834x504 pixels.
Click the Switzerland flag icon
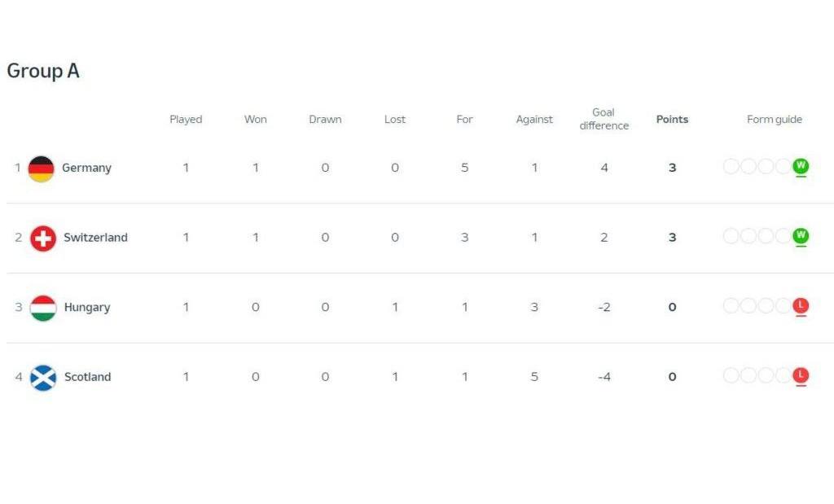(42, 239)
